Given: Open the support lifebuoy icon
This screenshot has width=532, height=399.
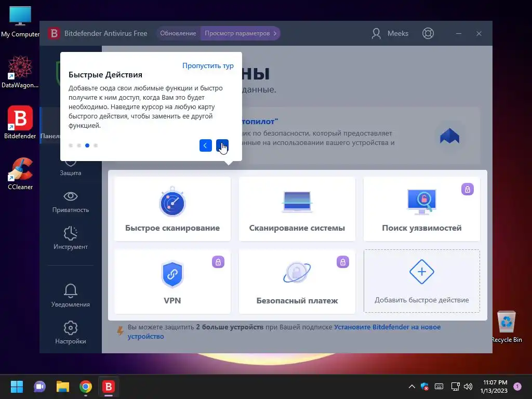Looking at the screenshot, I should coord(428,33).
